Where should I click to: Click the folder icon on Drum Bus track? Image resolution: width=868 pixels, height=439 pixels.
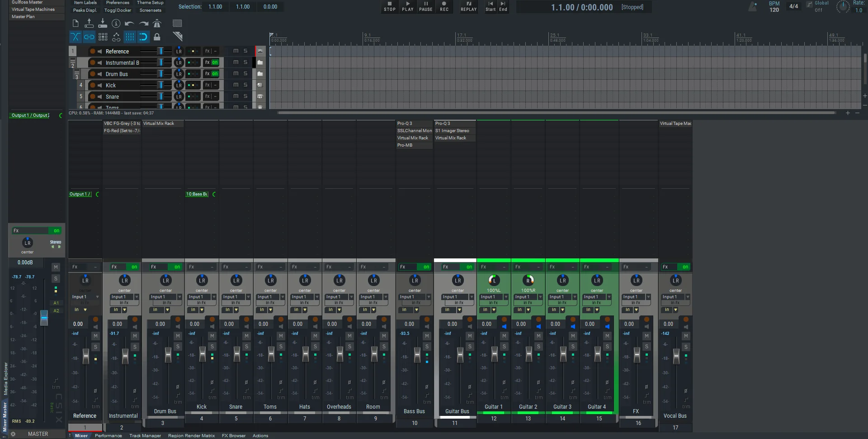[260, 73]
